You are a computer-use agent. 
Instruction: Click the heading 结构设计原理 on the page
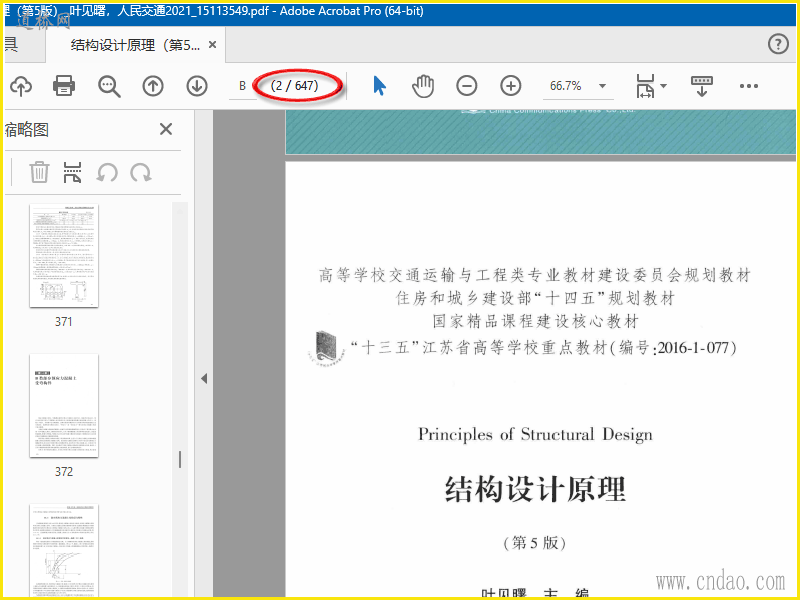click(x=535, y=489)
